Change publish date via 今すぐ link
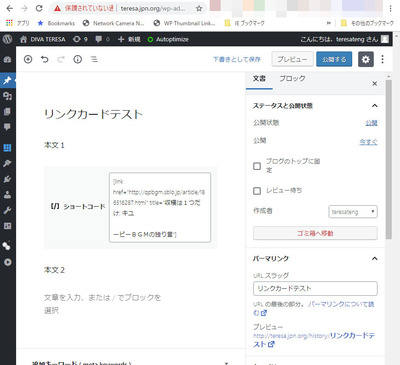 click(x=368, y=142)
